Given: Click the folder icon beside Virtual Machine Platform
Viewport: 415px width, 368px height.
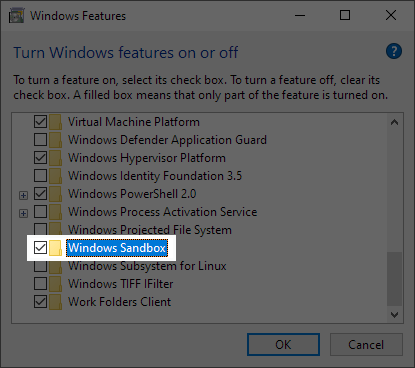Looking at the screenshot, I should (x=55, y=122).
